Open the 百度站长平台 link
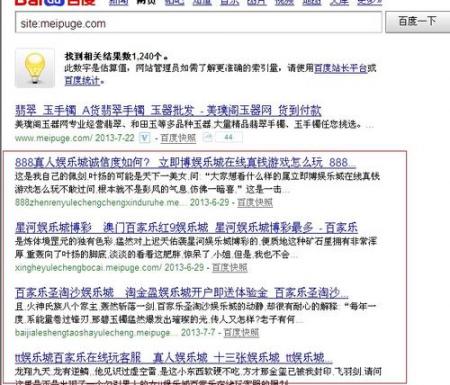 (x=340, y=68)
